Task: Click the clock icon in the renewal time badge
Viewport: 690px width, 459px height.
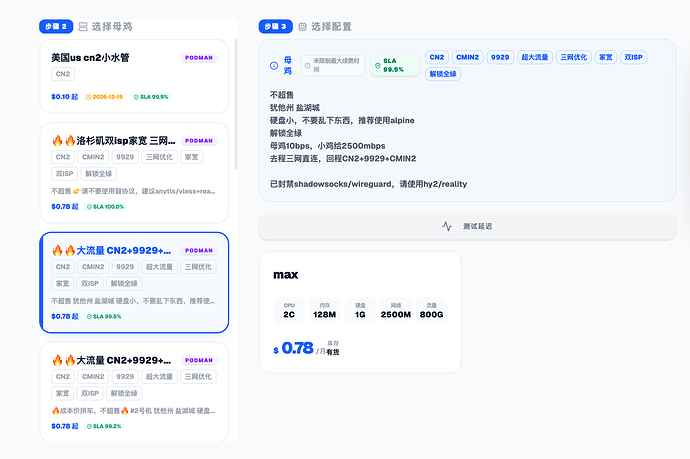Action: [x=308, y=66]
